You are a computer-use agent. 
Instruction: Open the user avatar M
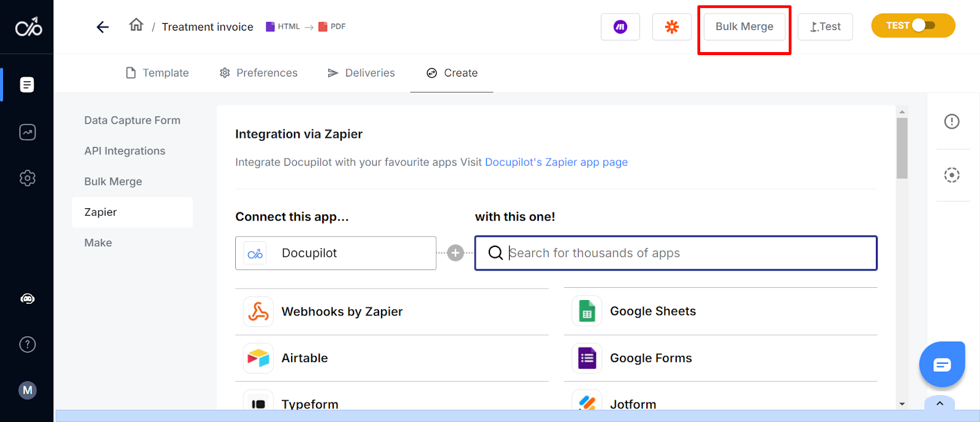[28, 390]
